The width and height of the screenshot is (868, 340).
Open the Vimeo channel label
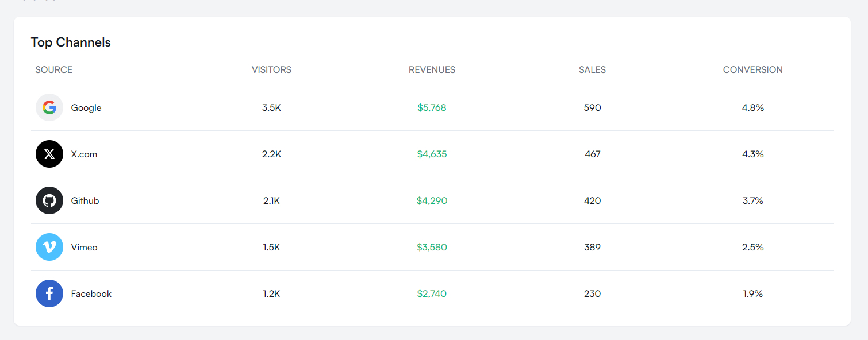pos(84,248)
